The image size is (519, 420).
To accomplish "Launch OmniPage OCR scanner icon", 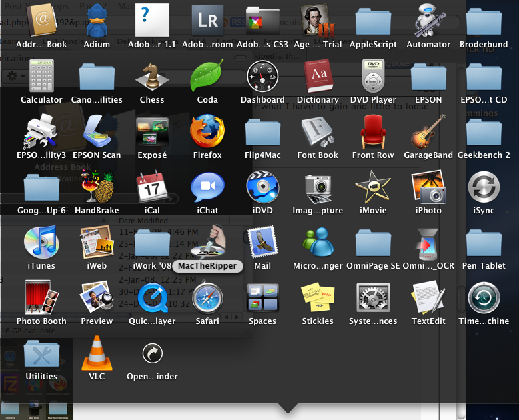I will [x=428, y=244].
